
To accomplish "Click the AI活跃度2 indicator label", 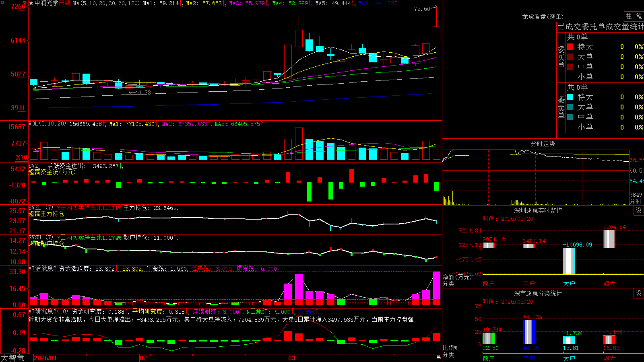I will [x=43, y=268].
